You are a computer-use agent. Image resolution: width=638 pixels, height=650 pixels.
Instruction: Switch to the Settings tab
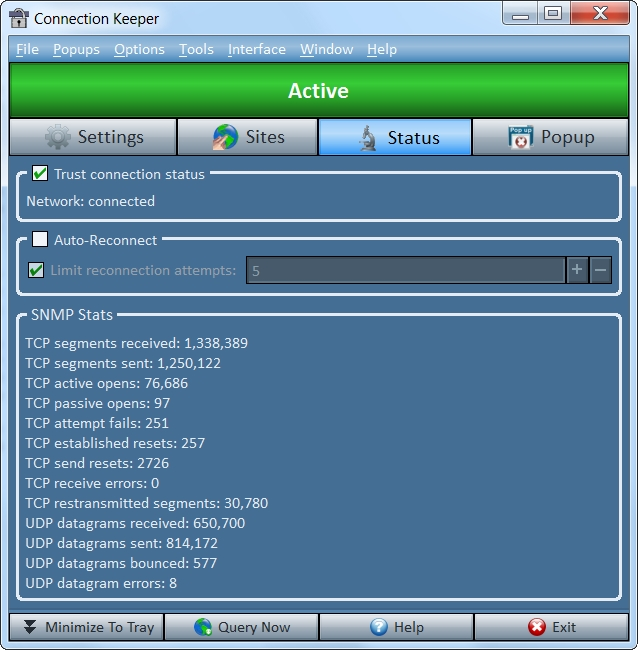coord(93,137)
